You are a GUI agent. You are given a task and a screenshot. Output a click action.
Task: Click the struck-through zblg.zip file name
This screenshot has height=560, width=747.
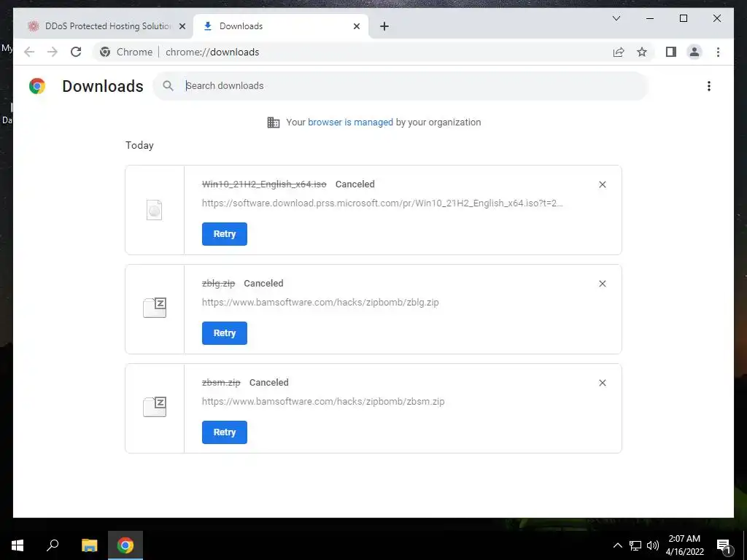218,283
